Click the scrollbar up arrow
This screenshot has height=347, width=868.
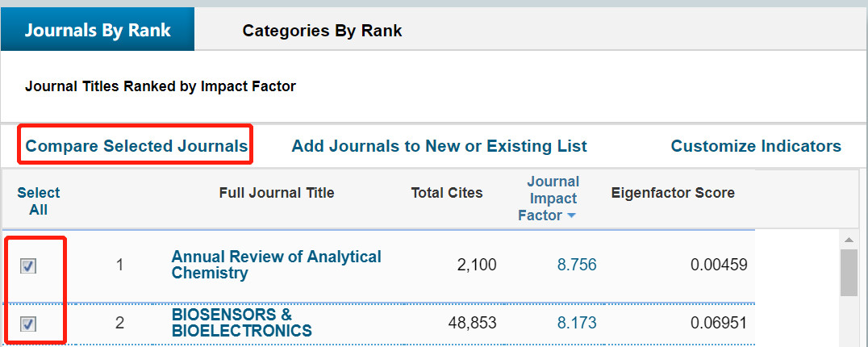pyautogui.click(x=849, y=240)
